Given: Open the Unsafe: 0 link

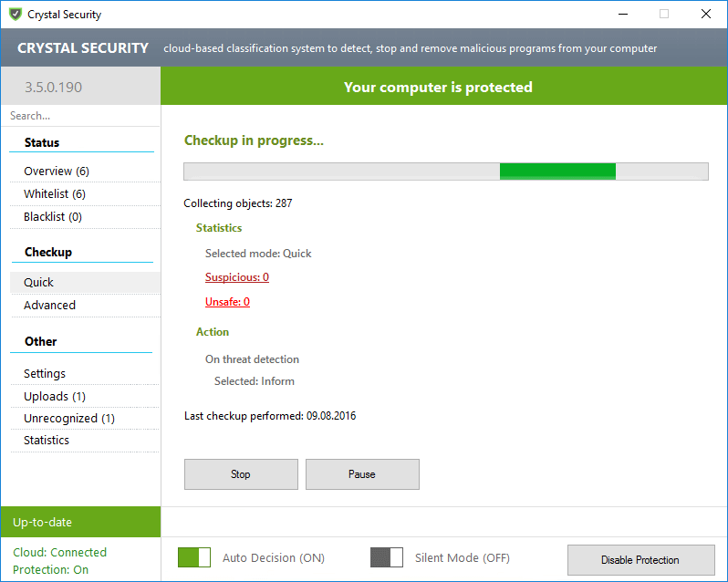Looking at the screenshot, I should point(227,302).
